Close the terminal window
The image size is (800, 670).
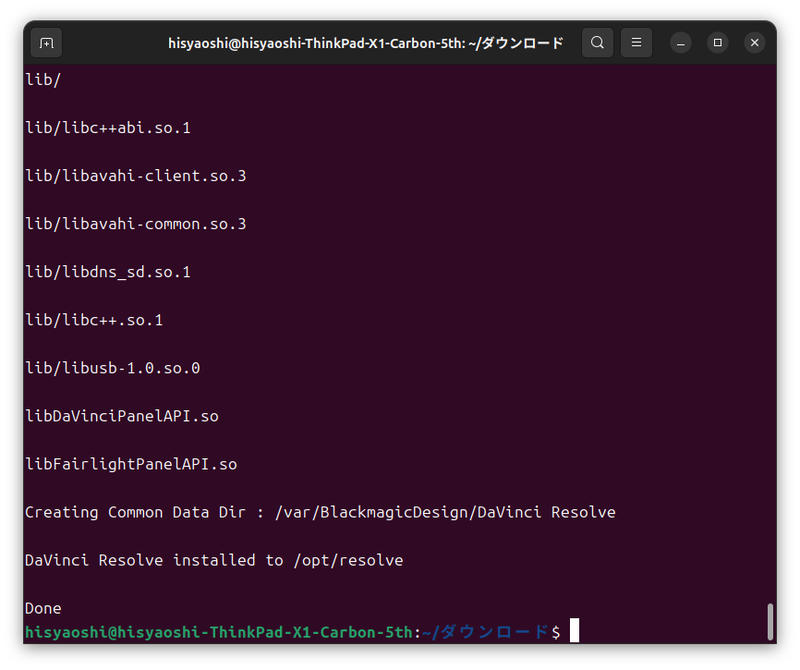click(x=755, y=43)
